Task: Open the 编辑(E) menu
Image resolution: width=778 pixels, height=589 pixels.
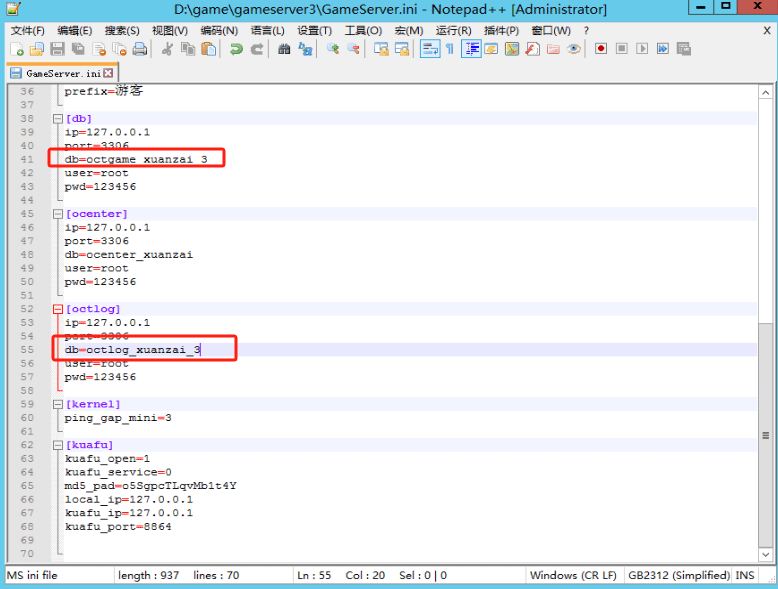Action: pos(74,31)
